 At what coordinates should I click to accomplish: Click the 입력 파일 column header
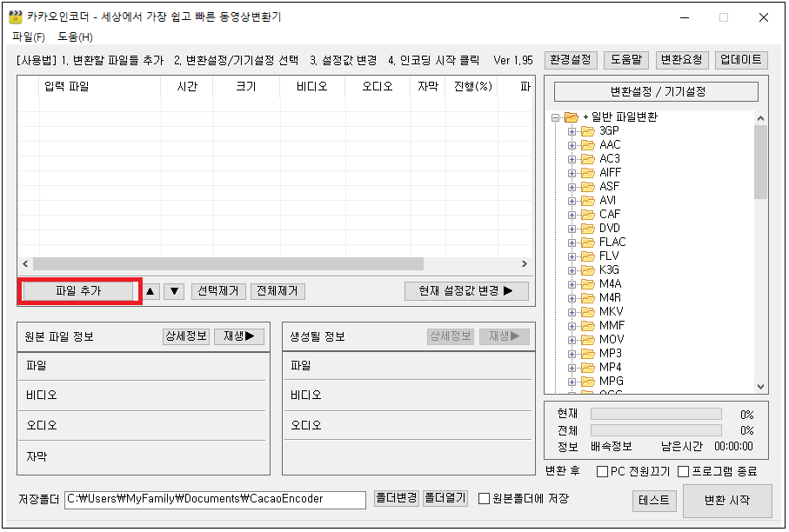tap(100, 86)
